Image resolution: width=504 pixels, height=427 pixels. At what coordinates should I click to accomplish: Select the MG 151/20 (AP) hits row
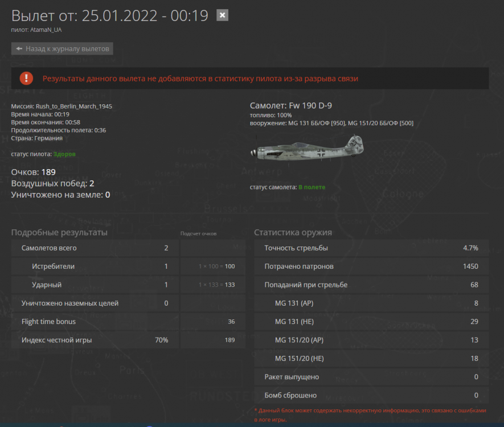click(x=371, y=340)
